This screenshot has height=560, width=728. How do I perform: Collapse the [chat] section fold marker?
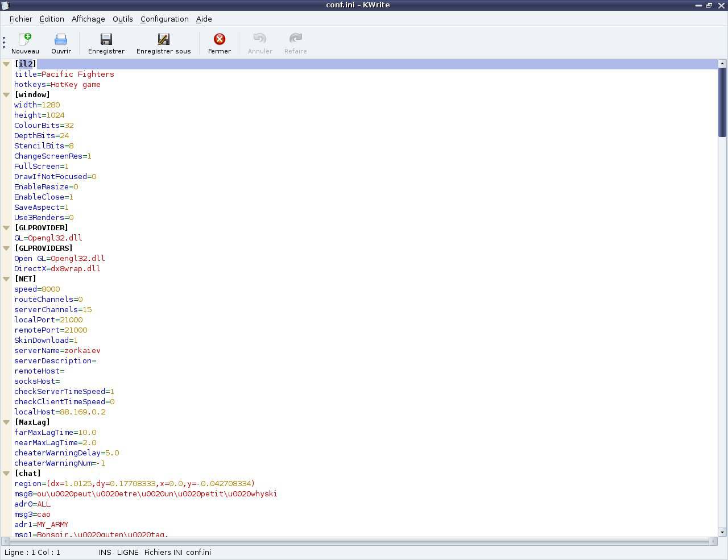[x=6, y=474]
